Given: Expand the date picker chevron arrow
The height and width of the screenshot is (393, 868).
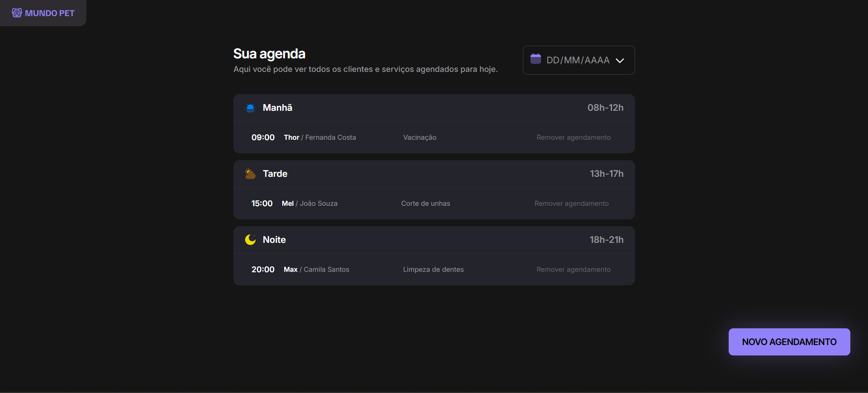Looking at the screenshot, I should 620,61.
